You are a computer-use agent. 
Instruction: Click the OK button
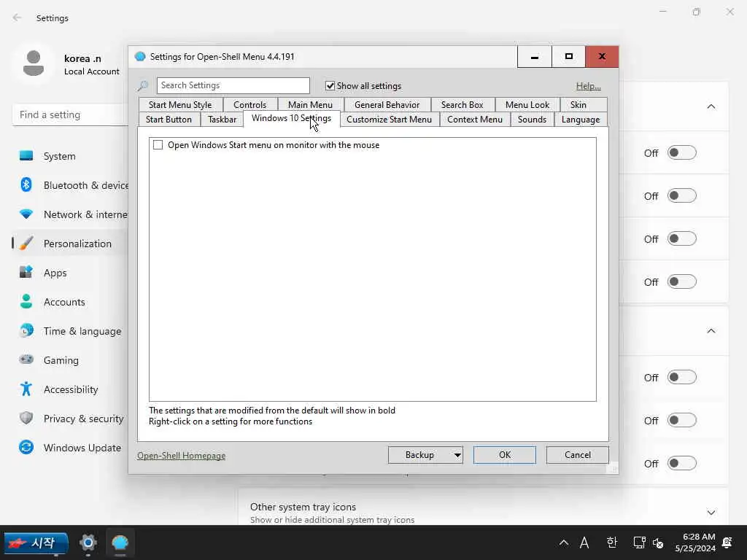coord(505,455)
